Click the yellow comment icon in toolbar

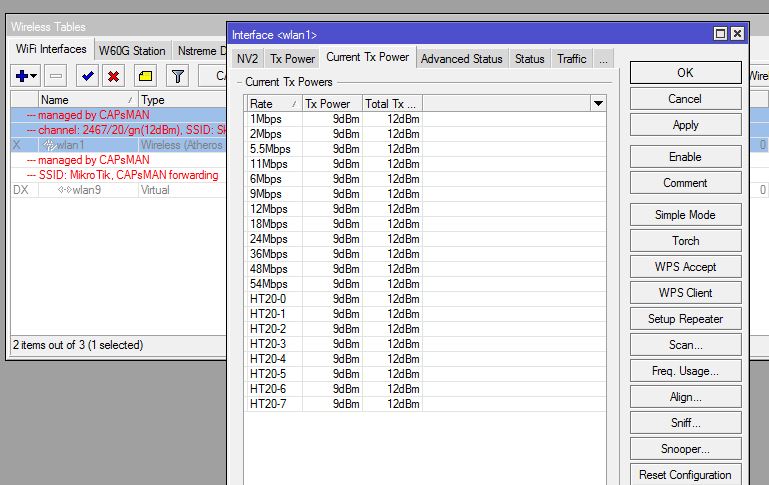145,76
